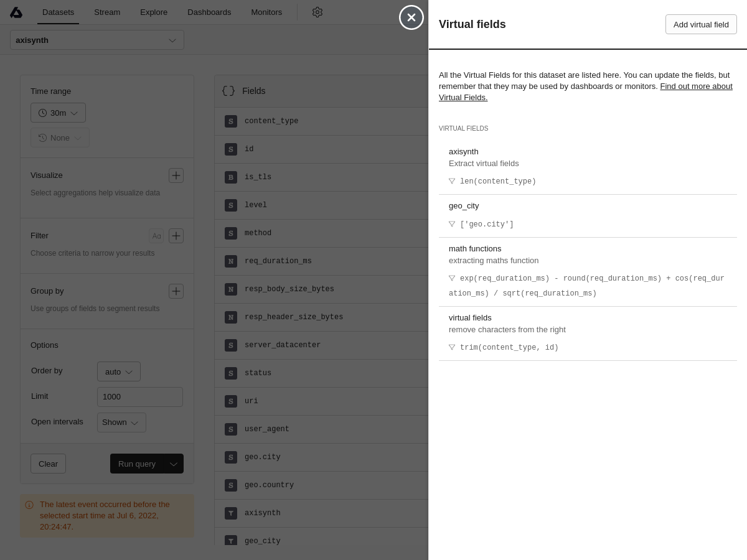Click the Limit input field

point(140,397)
